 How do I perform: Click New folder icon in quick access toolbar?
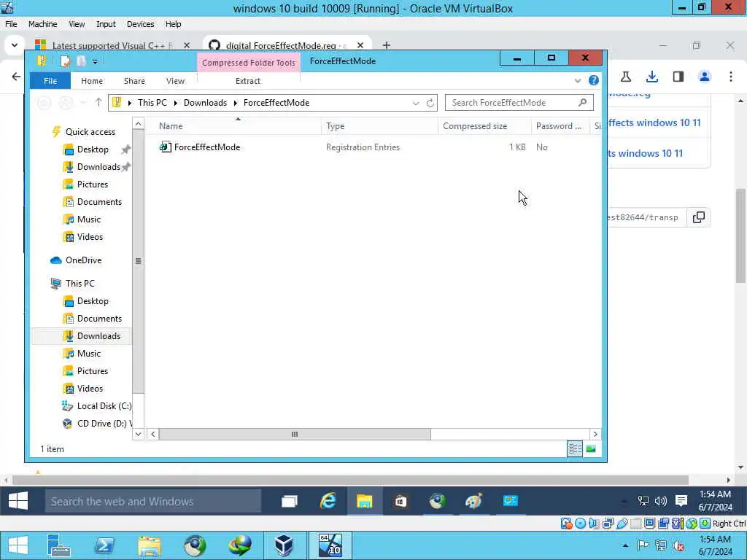coord(81,61)
